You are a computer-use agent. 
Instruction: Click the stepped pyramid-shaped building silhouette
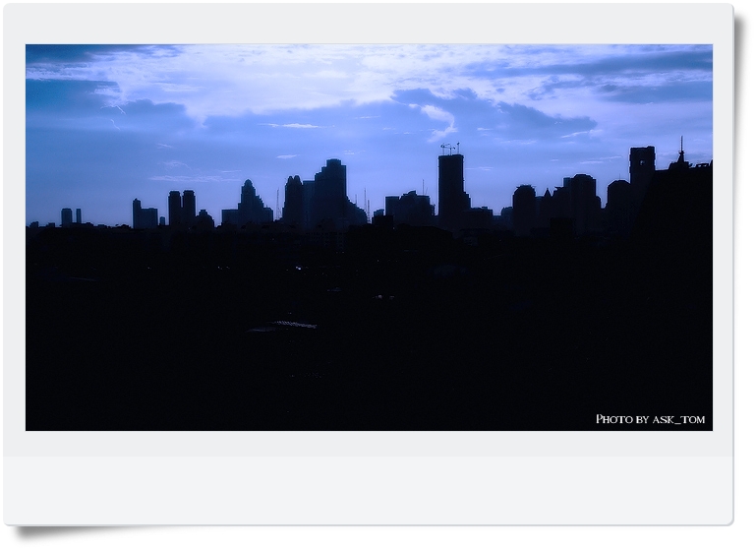point(250,204)
